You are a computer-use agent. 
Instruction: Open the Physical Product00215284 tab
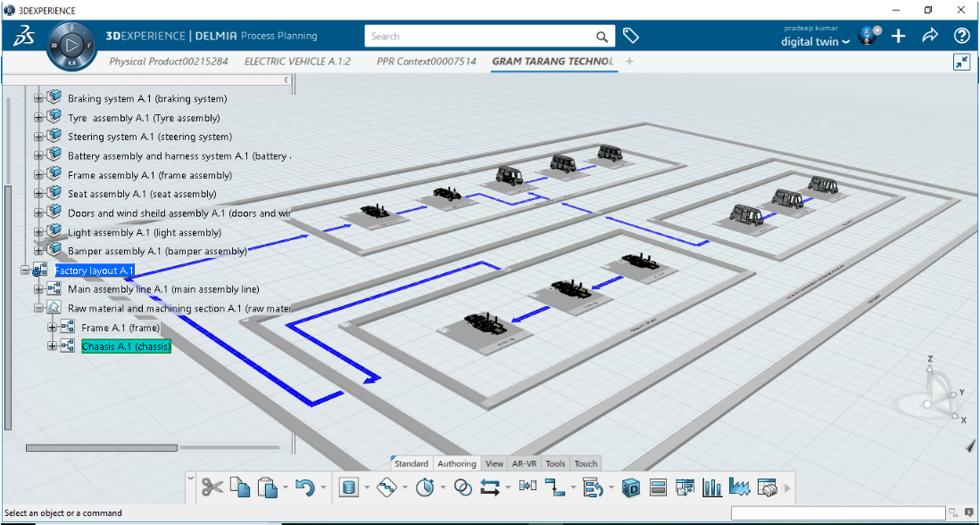(168, 62)
